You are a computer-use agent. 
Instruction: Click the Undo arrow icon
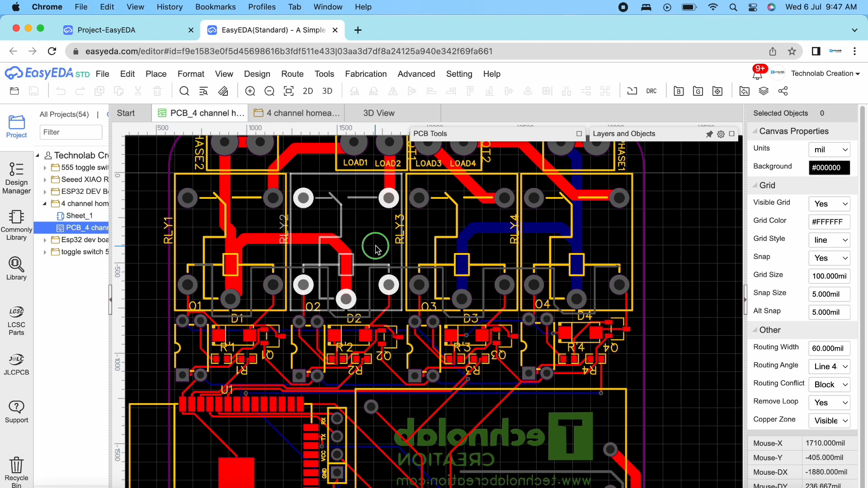[61, 91]
